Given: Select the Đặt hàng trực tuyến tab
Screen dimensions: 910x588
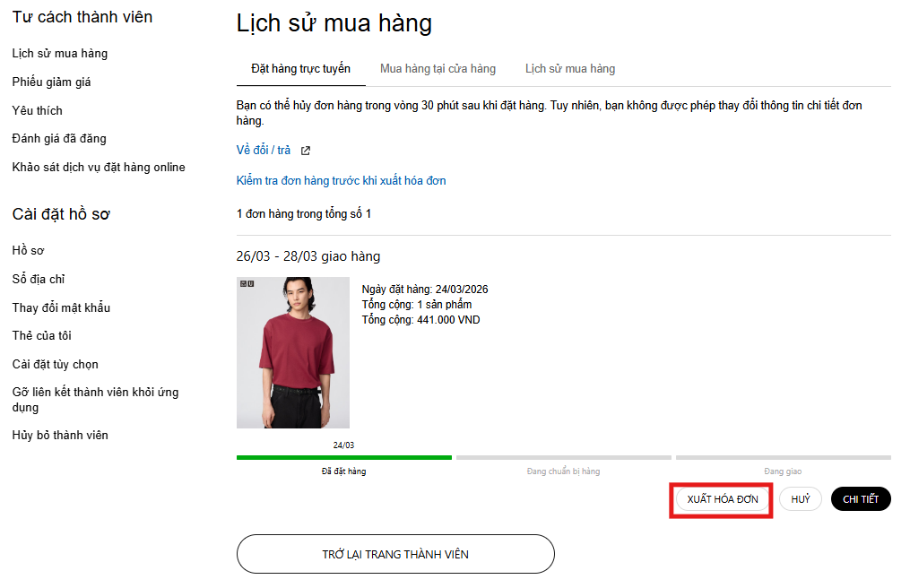Looking at the screenshot, I should coord(300,69).
